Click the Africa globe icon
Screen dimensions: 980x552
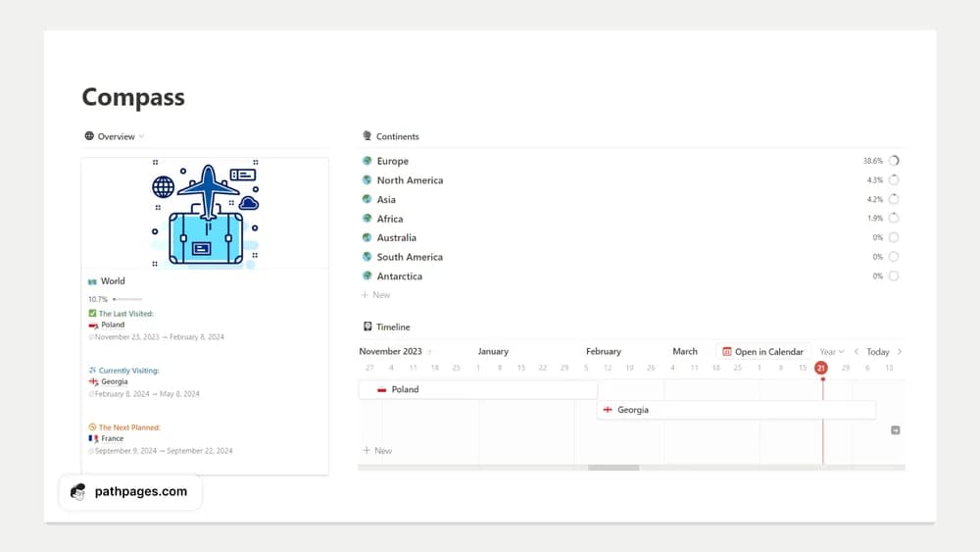click(x=367, y=219)
